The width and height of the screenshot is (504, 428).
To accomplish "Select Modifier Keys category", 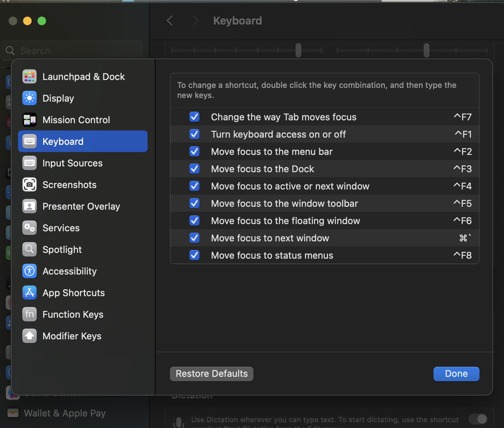I will 72,336.
